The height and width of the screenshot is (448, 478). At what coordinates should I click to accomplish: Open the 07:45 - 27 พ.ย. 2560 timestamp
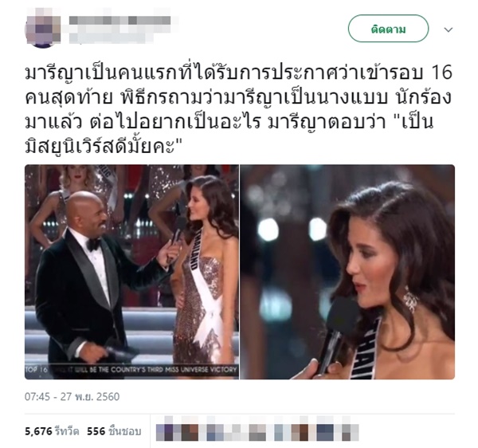[x=72, y=396]
